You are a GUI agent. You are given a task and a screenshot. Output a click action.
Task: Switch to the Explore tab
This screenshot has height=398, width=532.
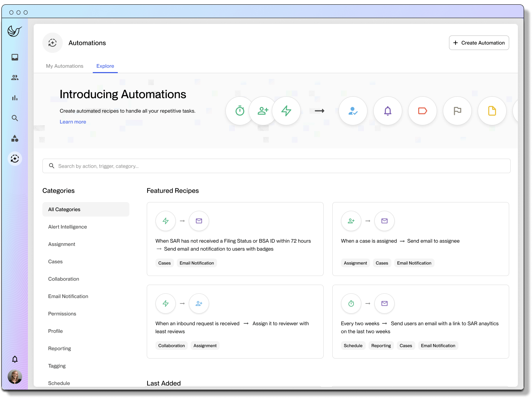[105, 66]
